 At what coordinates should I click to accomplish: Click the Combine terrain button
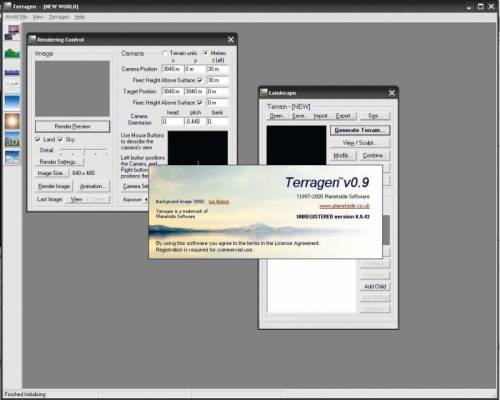click(375, 155)
